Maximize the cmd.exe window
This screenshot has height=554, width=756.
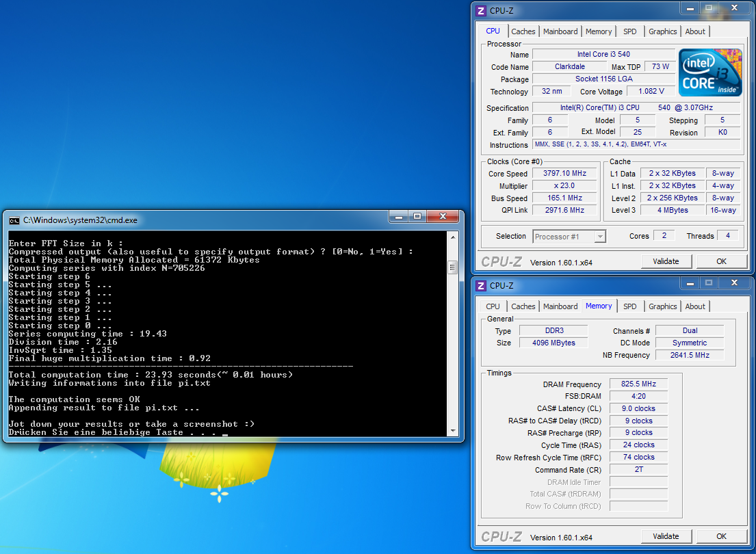point(417,217)
